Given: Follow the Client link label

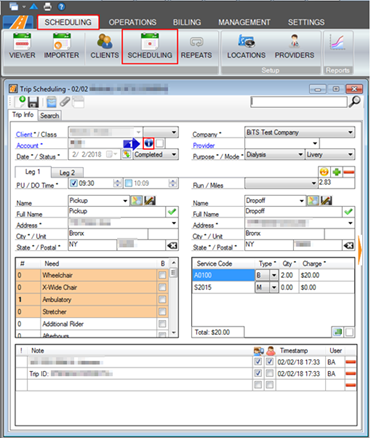Looking at the screenshot, I should point(24,134).
